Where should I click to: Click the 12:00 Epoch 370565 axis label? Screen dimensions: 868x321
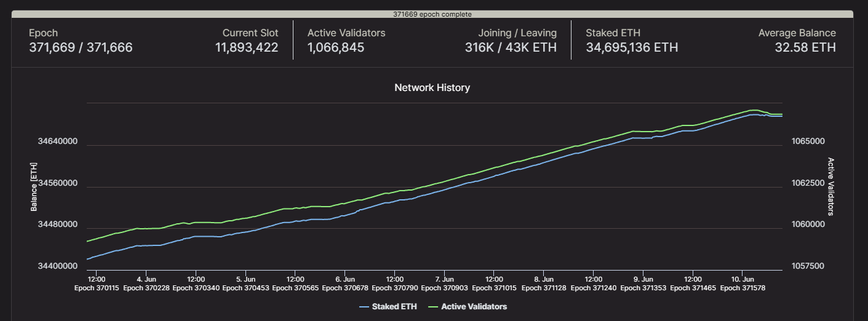click(x=295, y=283)
